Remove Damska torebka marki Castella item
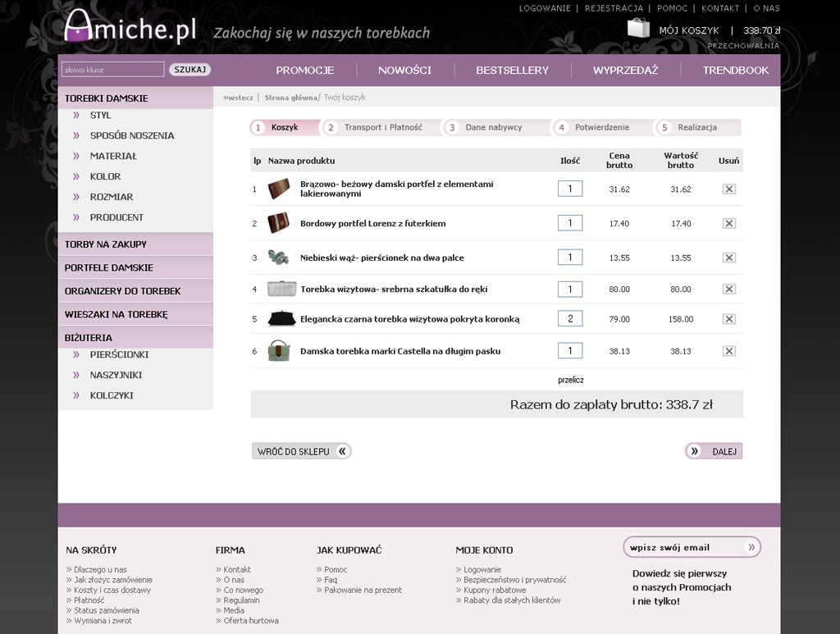The width and height of the screenshot is (840, 634). point(728,351)
